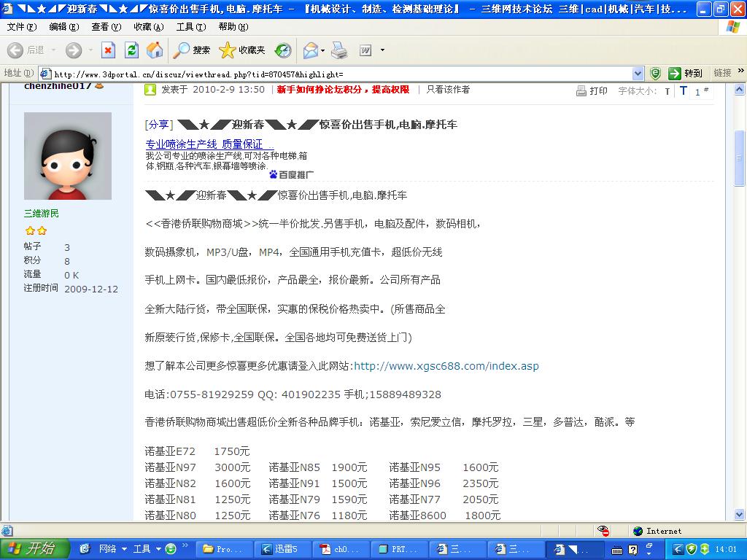
Task: Click the vertical scrollbar down arrow
Action: coord(740,514)
